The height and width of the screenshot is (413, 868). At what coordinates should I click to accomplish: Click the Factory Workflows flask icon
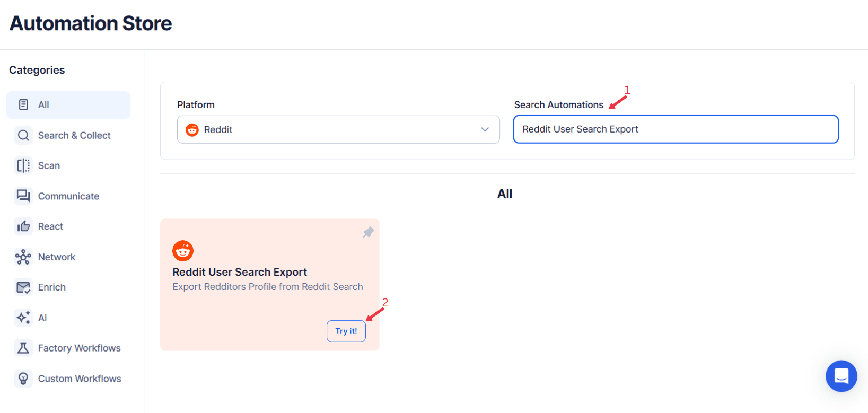[x=23, y=348]
